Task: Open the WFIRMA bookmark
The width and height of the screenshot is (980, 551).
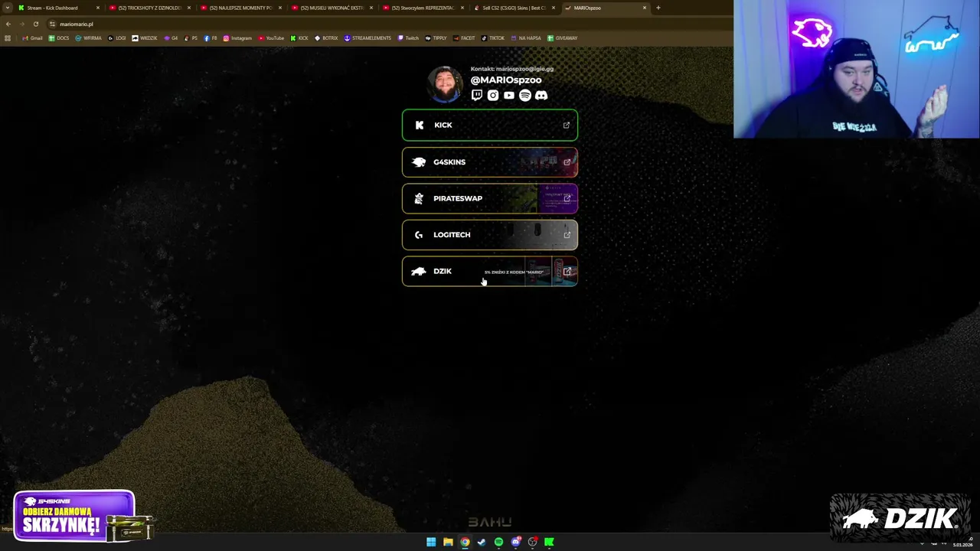Action: [x=88, y=37]
